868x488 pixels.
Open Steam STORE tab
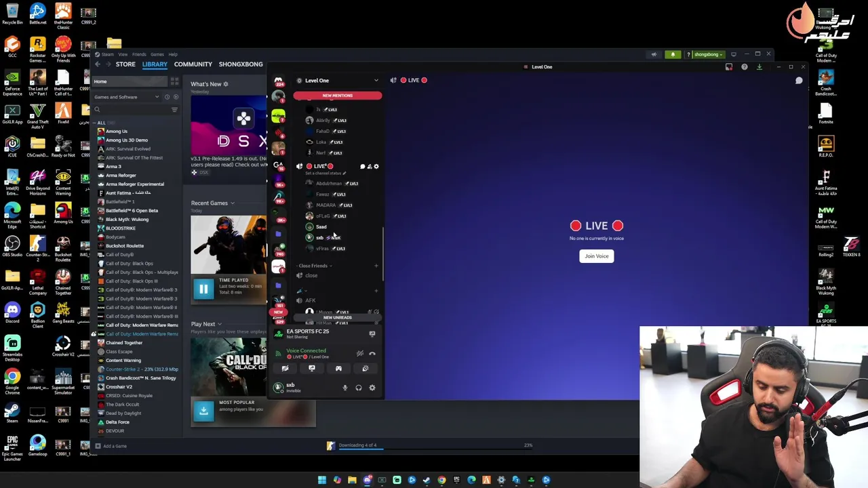[125, 64]
